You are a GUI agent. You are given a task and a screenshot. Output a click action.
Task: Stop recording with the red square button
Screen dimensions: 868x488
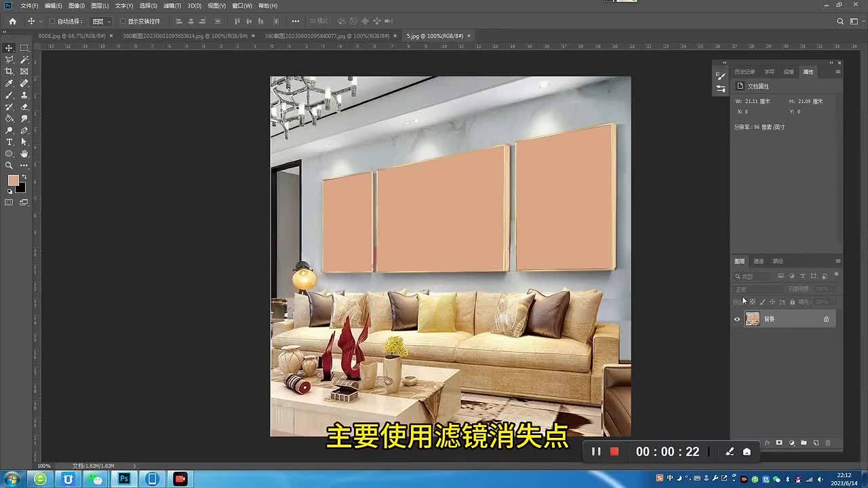(614, 451)
